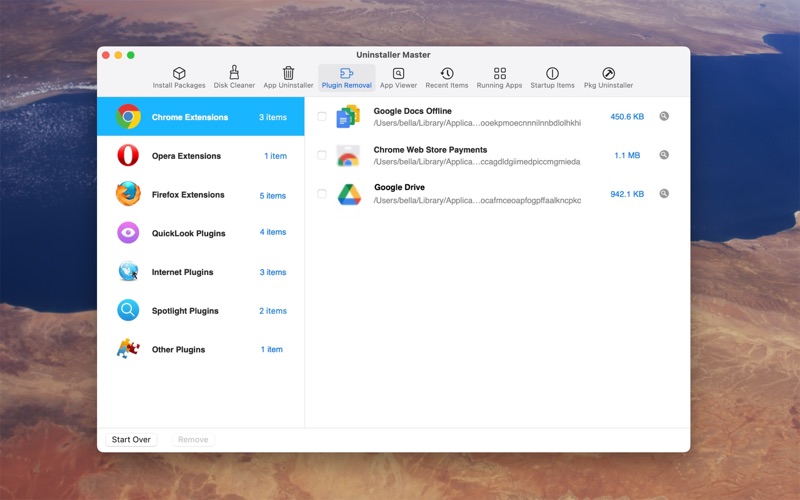
Task: Click the Spotlight magnifier icon
Action: (x=128, y=310)
